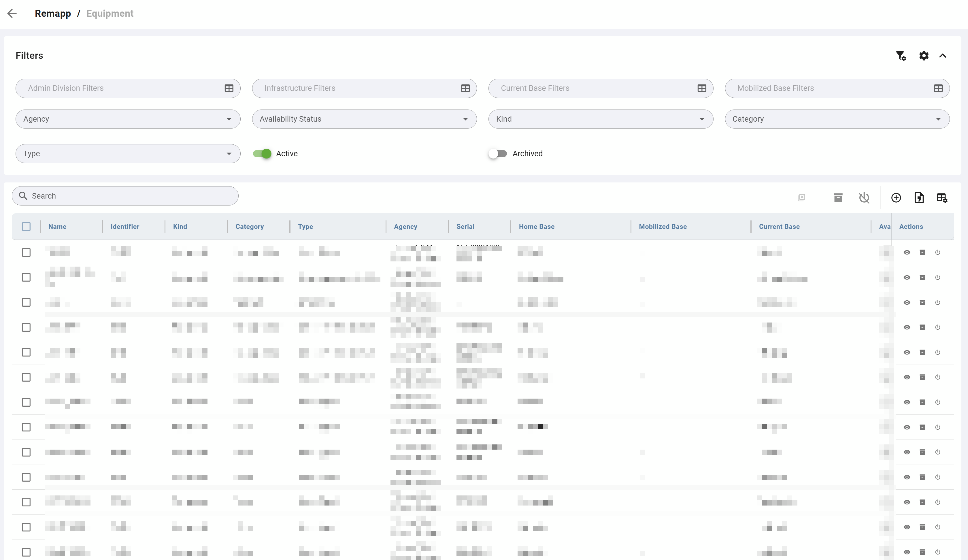
Task: View second row details via eye icon
Action: coord(907,277)
